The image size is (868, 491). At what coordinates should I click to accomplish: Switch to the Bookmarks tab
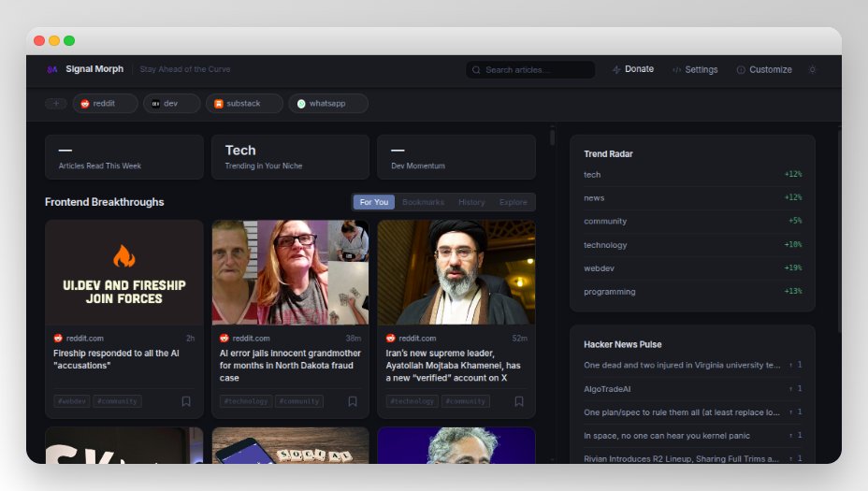coord(423,202)
